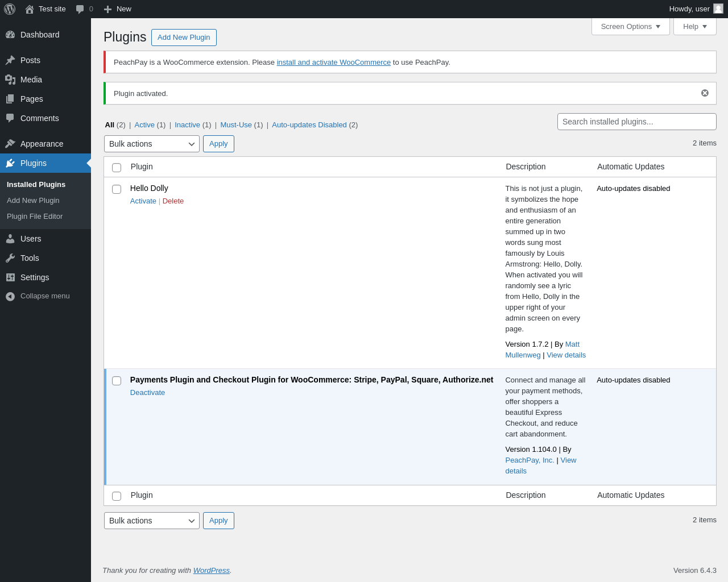Image resolution: width=728 pixels, height=582 pixels.
Task: Click the Dashboard gauge icon
Action: tap(10, 35)
